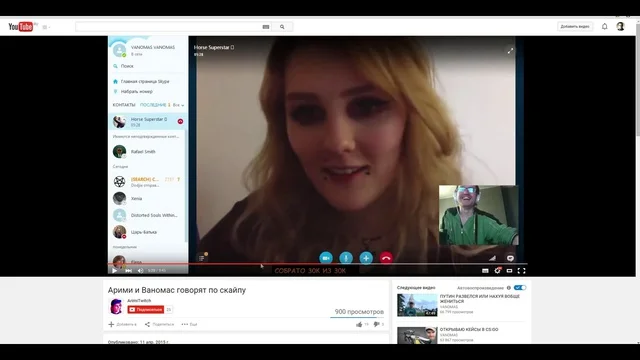
Task: Click the red subscribe button
Action: (x=146, y=310)
